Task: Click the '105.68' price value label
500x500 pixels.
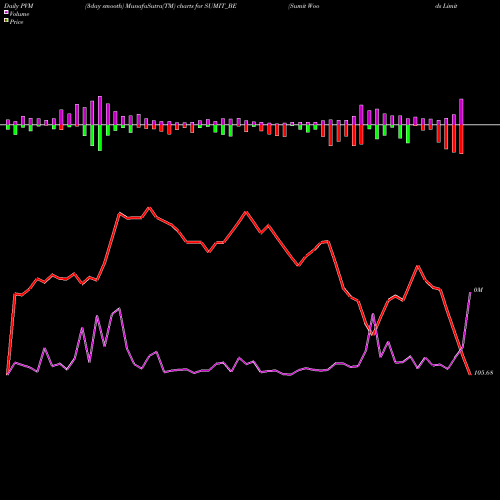Action: click(483, 373)
